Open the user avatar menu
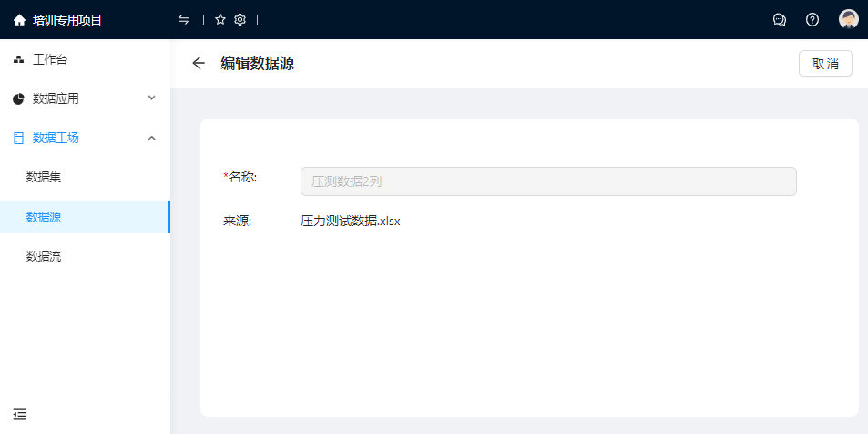 coord(849,19)
